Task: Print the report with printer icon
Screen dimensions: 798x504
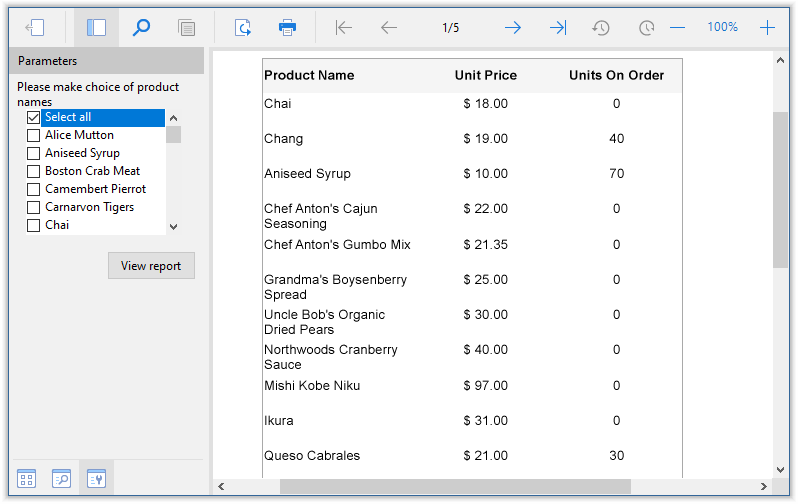Action: pos(288,27)
